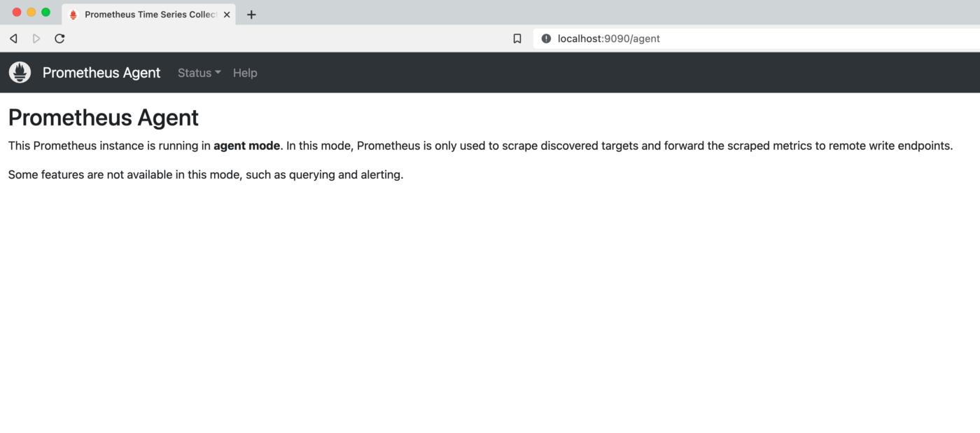This screenshot has height=433, width=980.
Task: Click the "Some features are not available" paragraph
Action: [206, 174]
